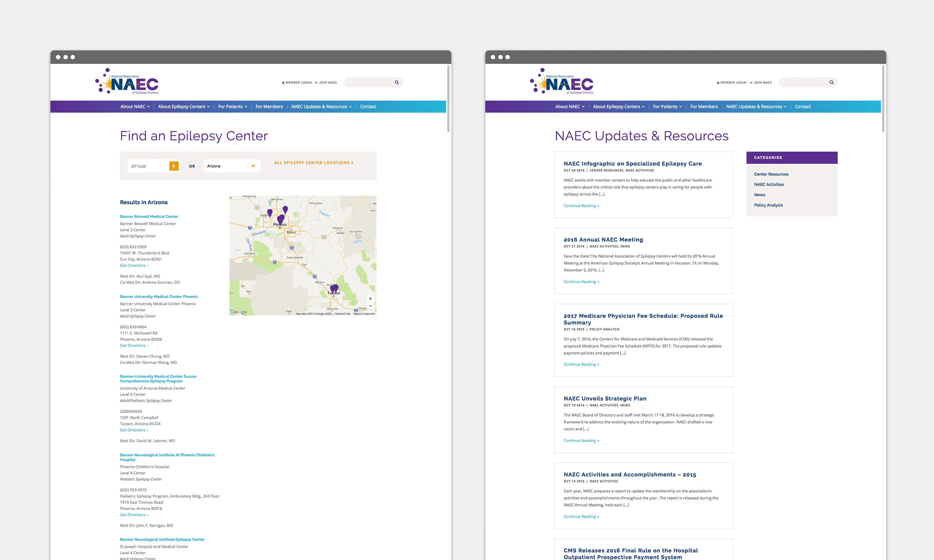The image size is (934, 560).
Task: Click right window vertical scrollbar
Action: point(883,99)
